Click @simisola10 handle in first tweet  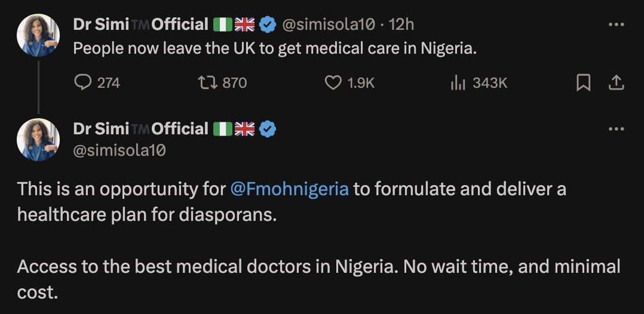(328, 24)
